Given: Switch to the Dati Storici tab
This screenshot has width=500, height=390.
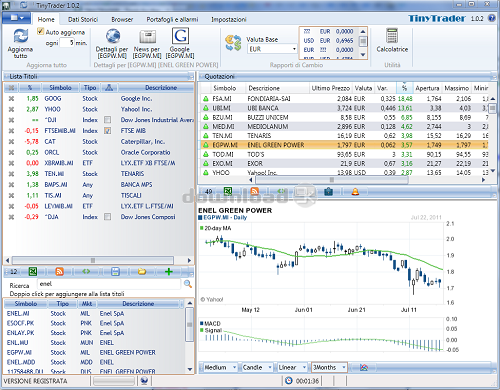Looking at the screenshot, I should [83, 19].
